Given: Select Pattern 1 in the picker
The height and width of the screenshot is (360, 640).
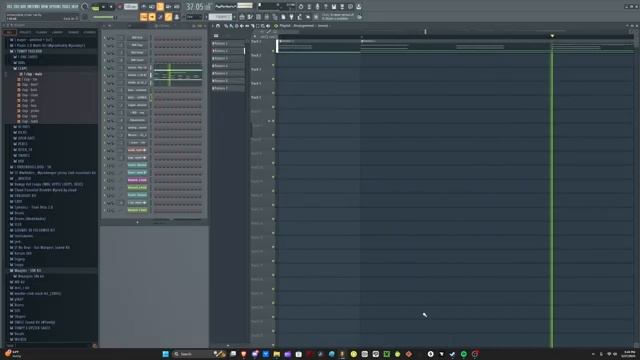Looking at the screenshot, I should [228, 43].
